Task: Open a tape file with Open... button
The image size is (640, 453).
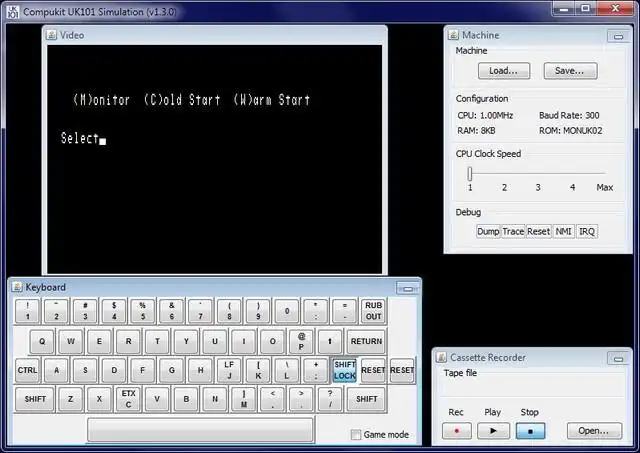Action: (x=594, y=431)
